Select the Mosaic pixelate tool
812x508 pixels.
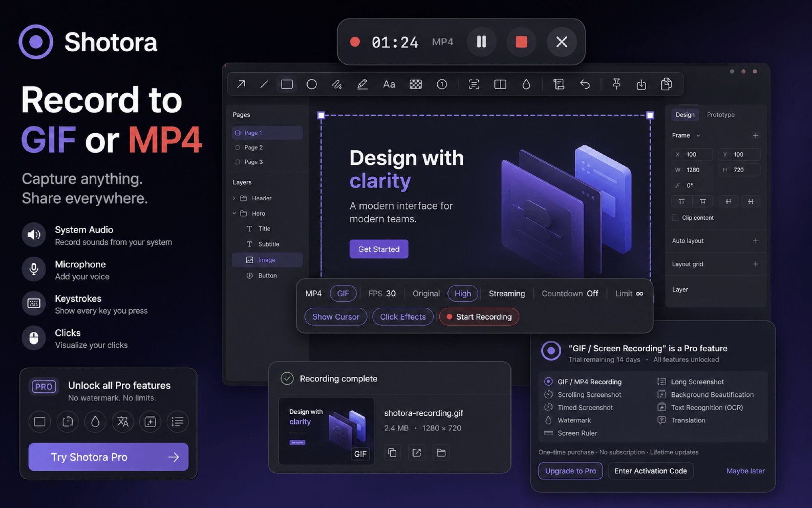coord(415,84)
